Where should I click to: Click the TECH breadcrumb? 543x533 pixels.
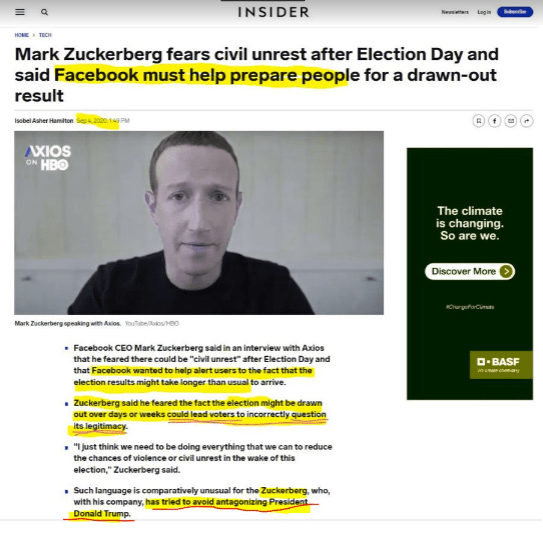point(45,35)
